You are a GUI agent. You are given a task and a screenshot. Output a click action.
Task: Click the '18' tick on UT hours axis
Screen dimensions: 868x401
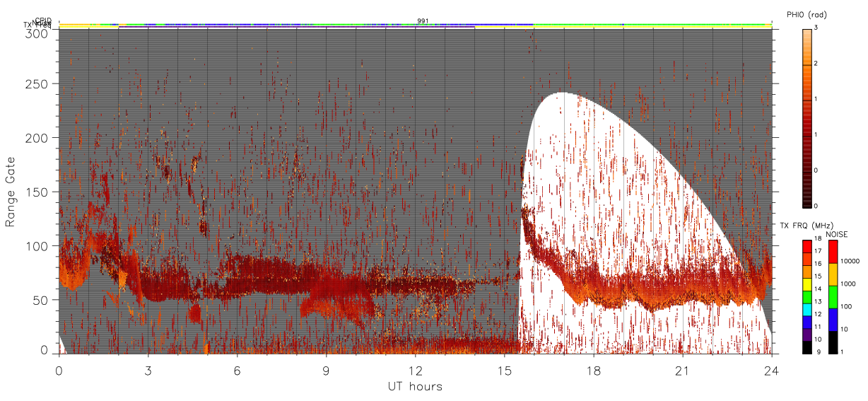(594, 370)
